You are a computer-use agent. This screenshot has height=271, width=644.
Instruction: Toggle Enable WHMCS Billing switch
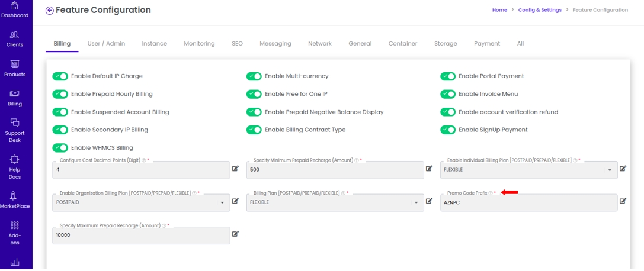[x=60, y=147]
